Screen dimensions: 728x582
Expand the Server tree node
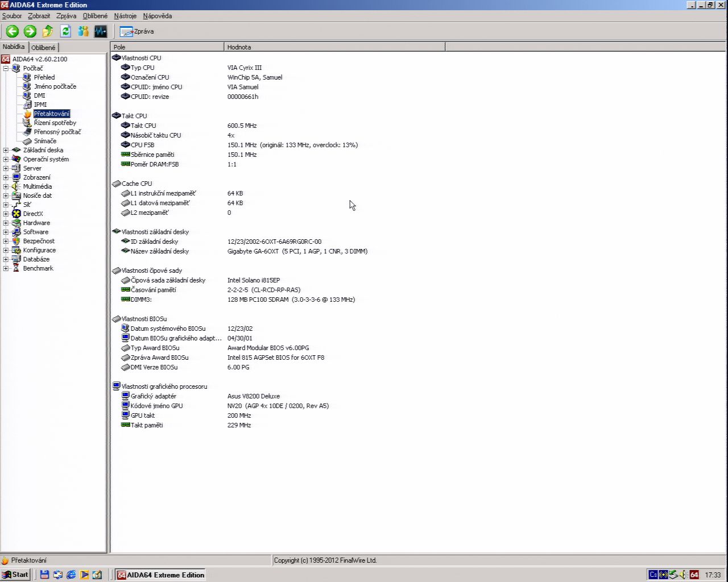coord(6,168)
